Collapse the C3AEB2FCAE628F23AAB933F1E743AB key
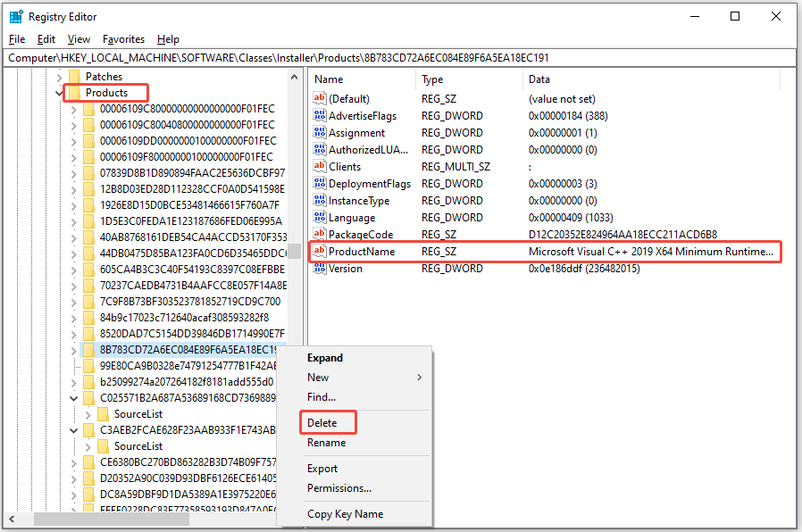 (x=73, y=430)
